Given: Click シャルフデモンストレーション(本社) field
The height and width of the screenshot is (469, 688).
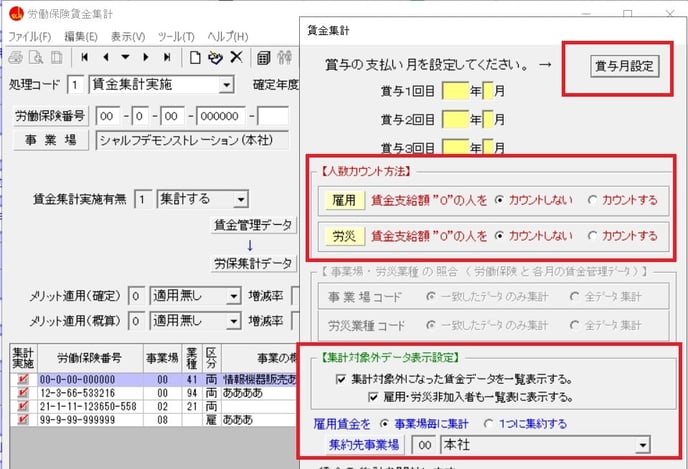Looking at the screenshot, I should (x=192, y=140).
